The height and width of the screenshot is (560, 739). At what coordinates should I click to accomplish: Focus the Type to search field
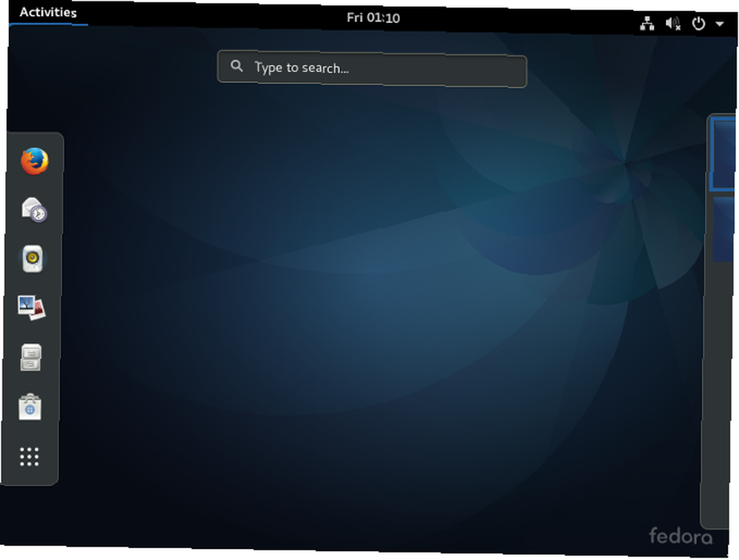[x=372, y=69]
